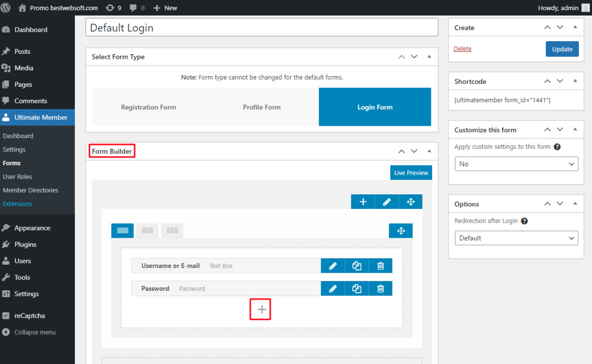Open the Redirection after Login dropdown
Screen dimensions: 592x364
click(x=516, y=238)
